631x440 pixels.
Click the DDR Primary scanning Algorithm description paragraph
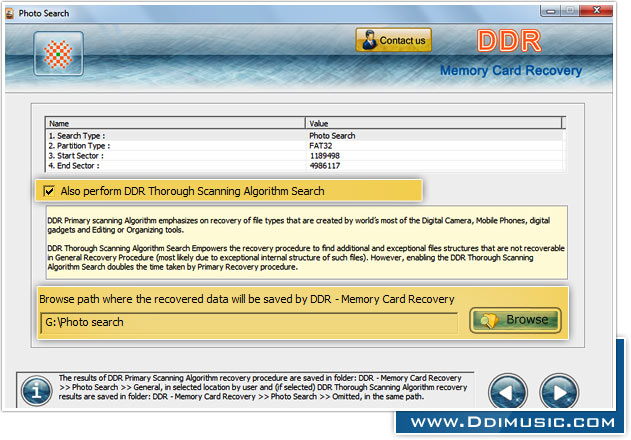299,225
